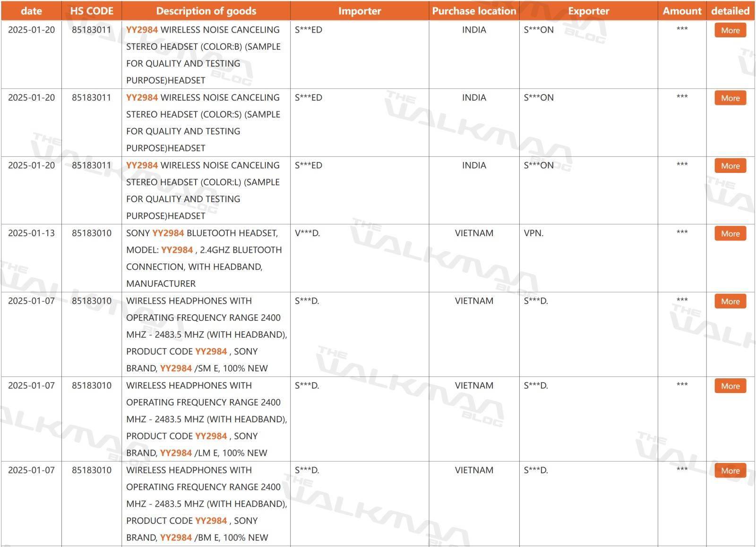Select HS code 85183010 in 2025-01-13 row
The width and height of the screenshot is (756, 547).
tap(92, 233)
